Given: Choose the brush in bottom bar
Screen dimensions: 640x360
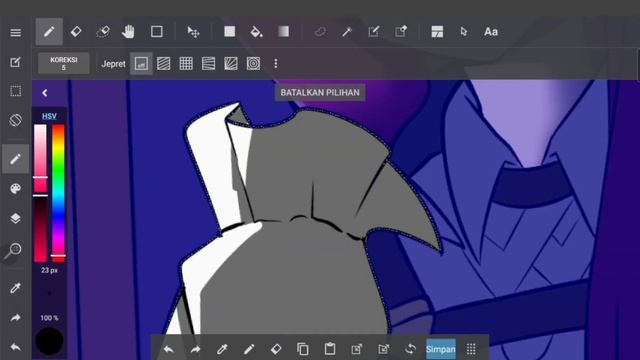Looking at the screenshot, I should tap(249, 349).
